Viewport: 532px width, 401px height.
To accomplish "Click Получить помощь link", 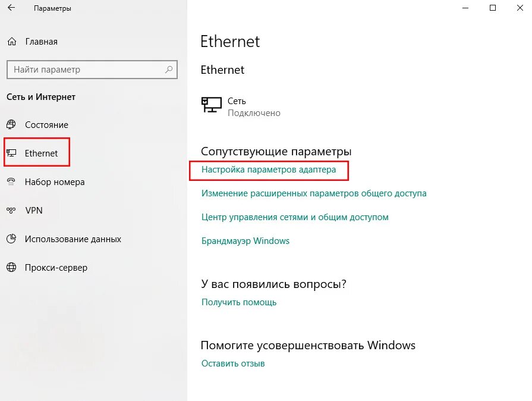I will tap(238, 302).
